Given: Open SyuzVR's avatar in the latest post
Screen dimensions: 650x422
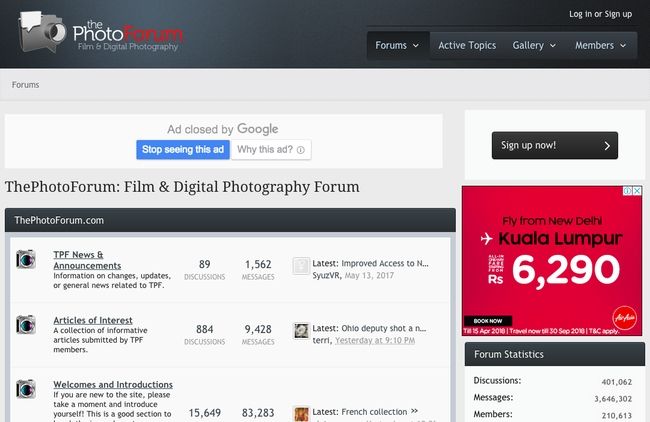Looking at the screenshot, I should click(x=300, y=265).
